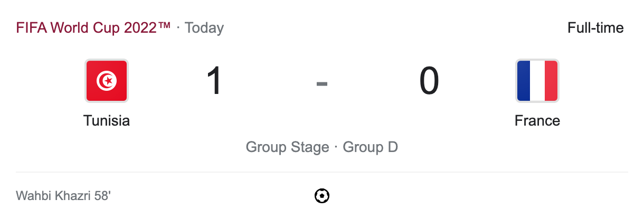Click the Group Stage text

coord(287,147)
